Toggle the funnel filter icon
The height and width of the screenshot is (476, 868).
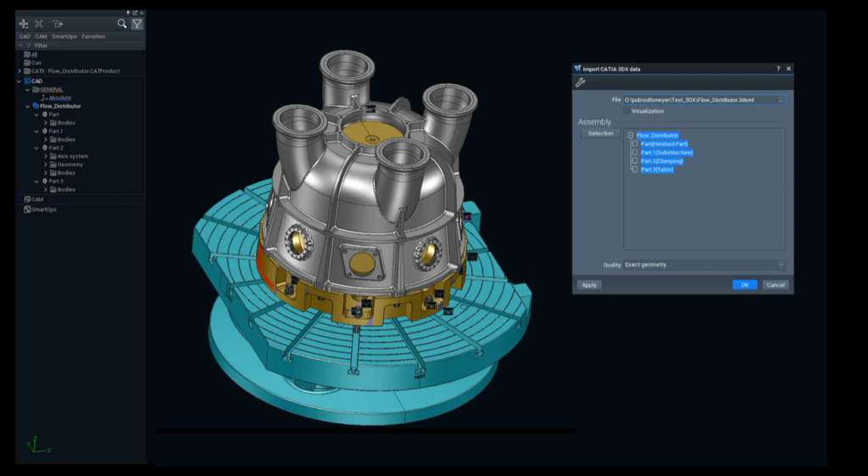pyautogui.click(x=136, y=23)
